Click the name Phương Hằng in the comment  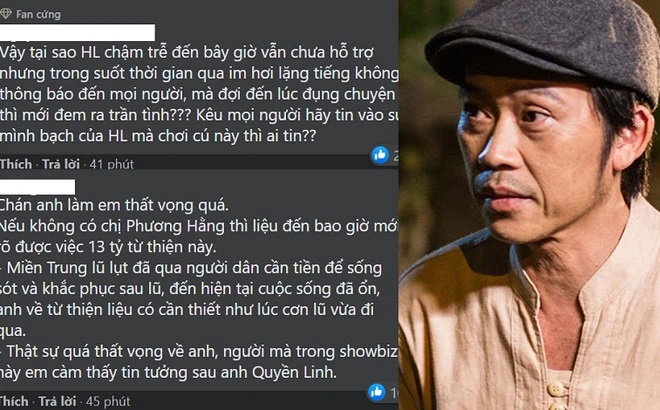[175, 226]
